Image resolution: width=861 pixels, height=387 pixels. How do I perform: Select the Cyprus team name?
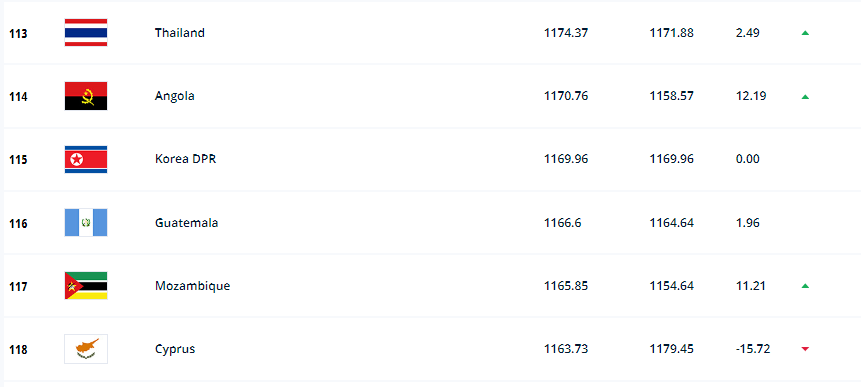tap(175, 349)
